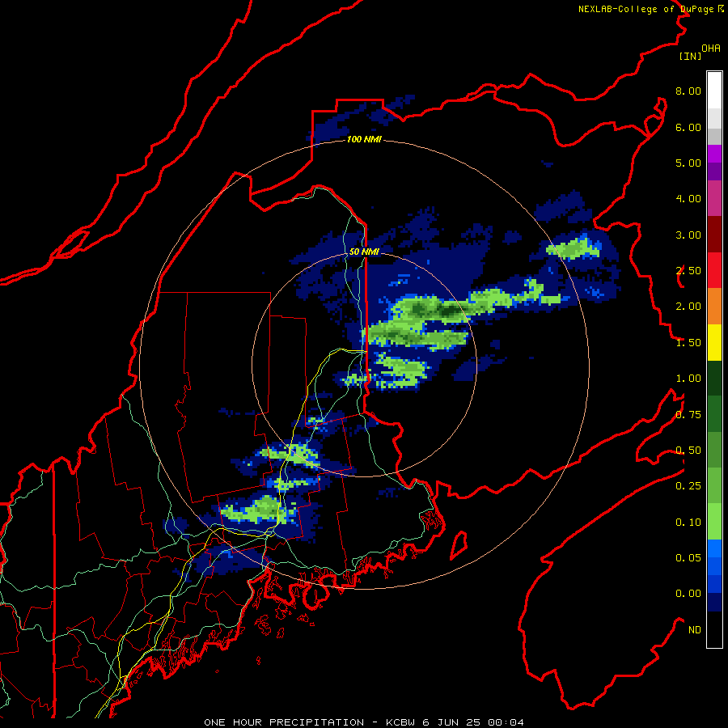Click the 1.00 legend value
Image resolution: width=728 pixels, height=728 pixels.
(x=688, y=379)
